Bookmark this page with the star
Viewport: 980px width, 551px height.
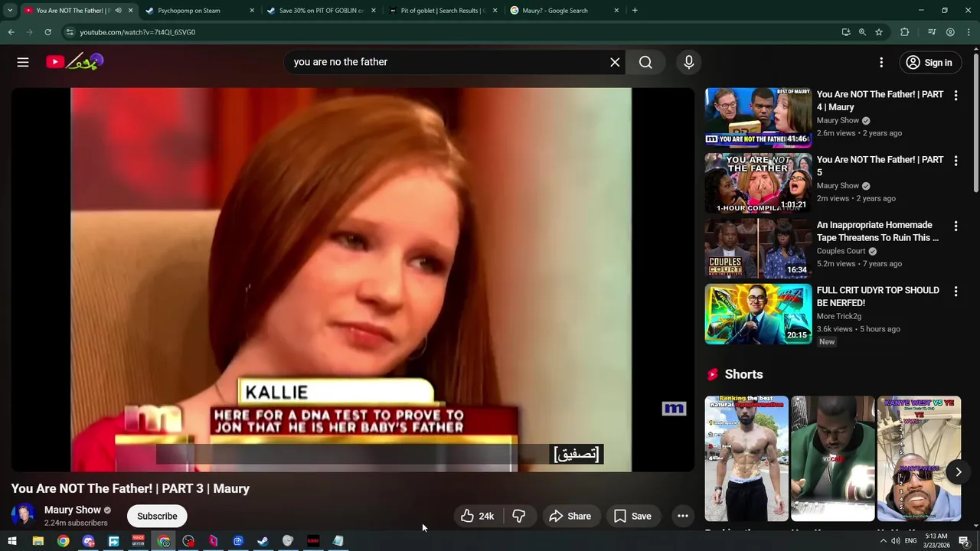879,32
